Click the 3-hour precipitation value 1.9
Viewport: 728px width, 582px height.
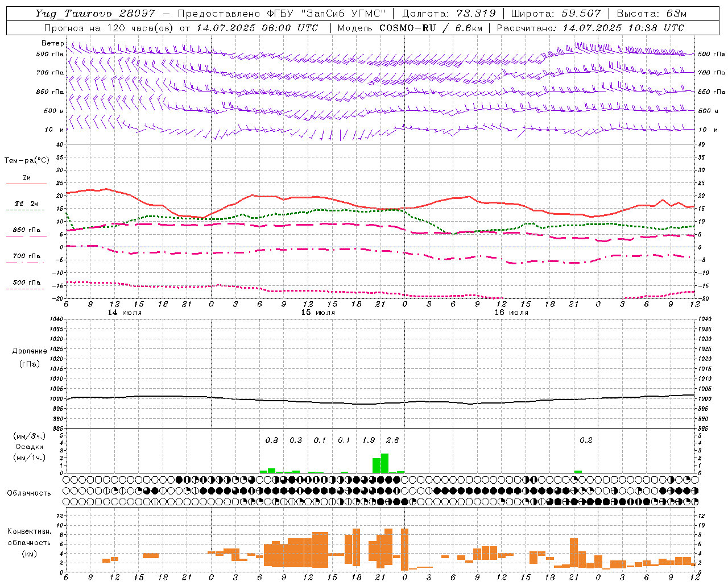(x=369, y=440)
